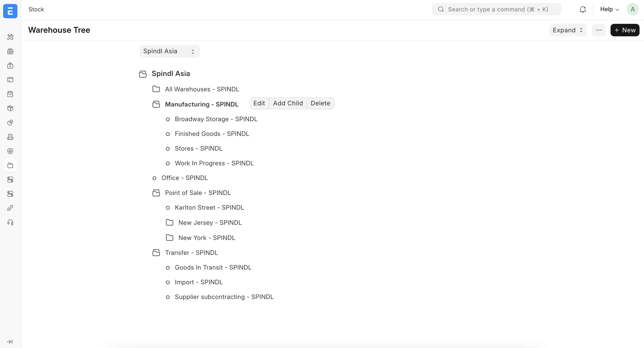Expand All Warehouses - SPINDL folder

[156, 89]
